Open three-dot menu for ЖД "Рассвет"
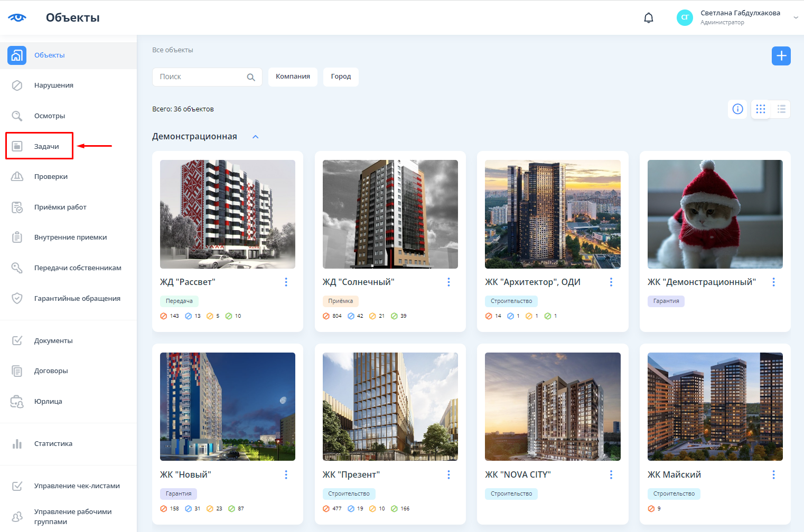Image resolution: width=804 pixels, height=532 pixels. click(x=286, y=282)
